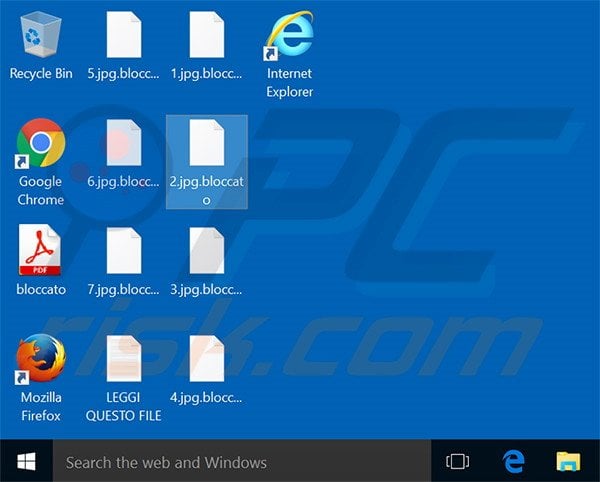The width and height of the screenshot is (600, 482).
Task: Select the 3.jpg.bloccato file
Action: (206, 250)
